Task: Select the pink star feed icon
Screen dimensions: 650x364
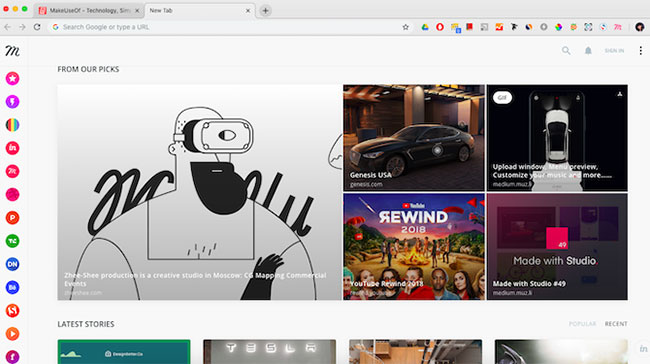Action: tap(12, 78)
